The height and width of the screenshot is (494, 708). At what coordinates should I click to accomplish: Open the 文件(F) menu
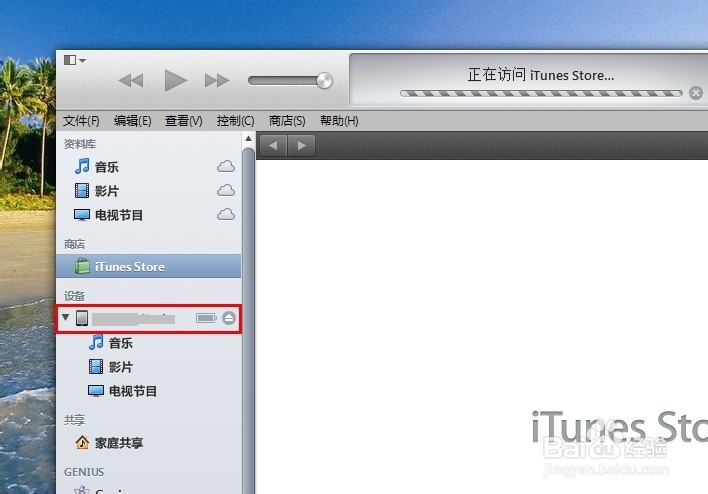click(x=81, y=121)
